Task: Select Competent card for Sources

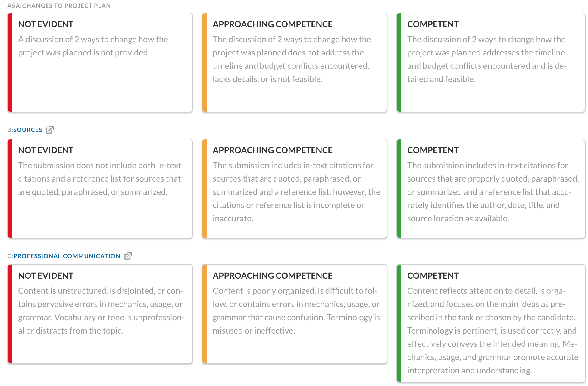Action: 491,188
